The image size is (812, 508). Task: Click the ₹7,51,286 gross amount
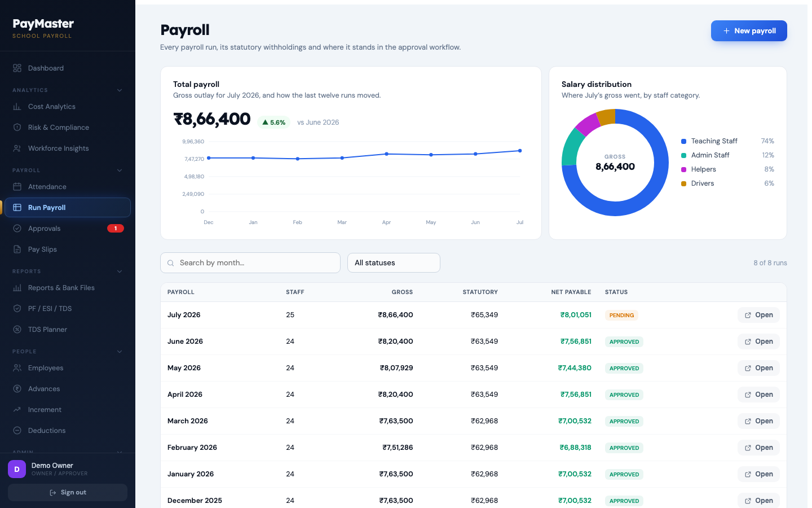point(398,448)
